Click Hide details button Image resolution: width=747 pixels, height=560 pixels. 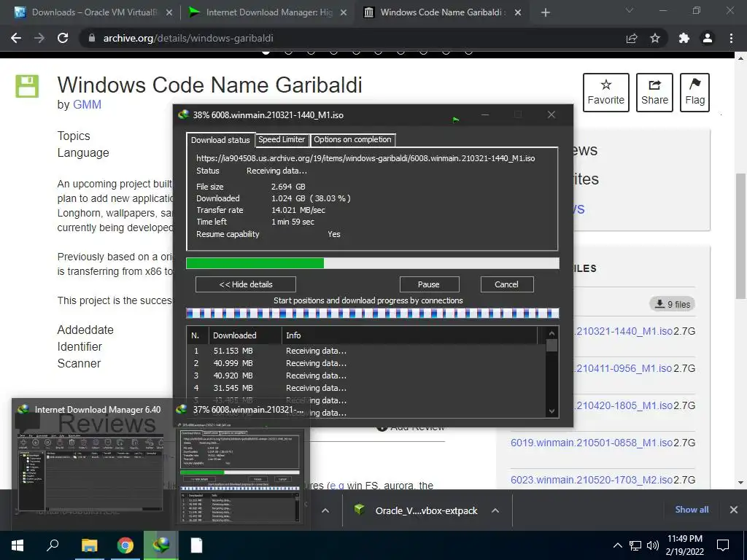click(246, 284)
